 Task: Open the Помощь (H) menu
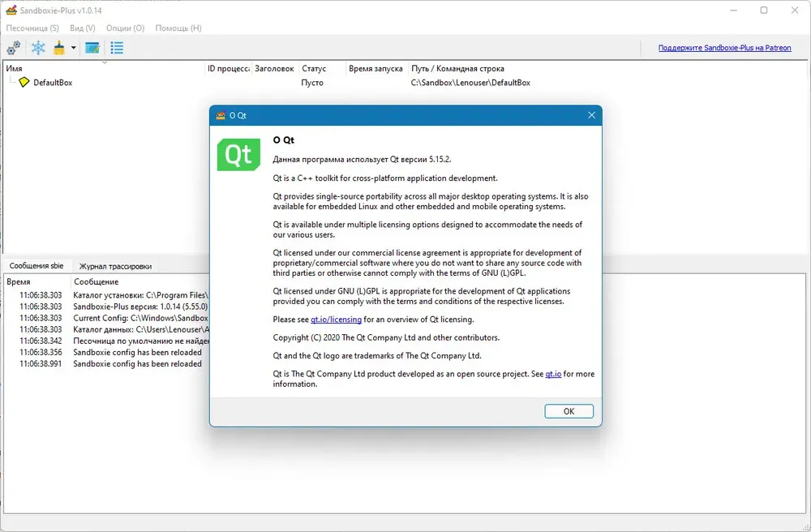[178, 28]
